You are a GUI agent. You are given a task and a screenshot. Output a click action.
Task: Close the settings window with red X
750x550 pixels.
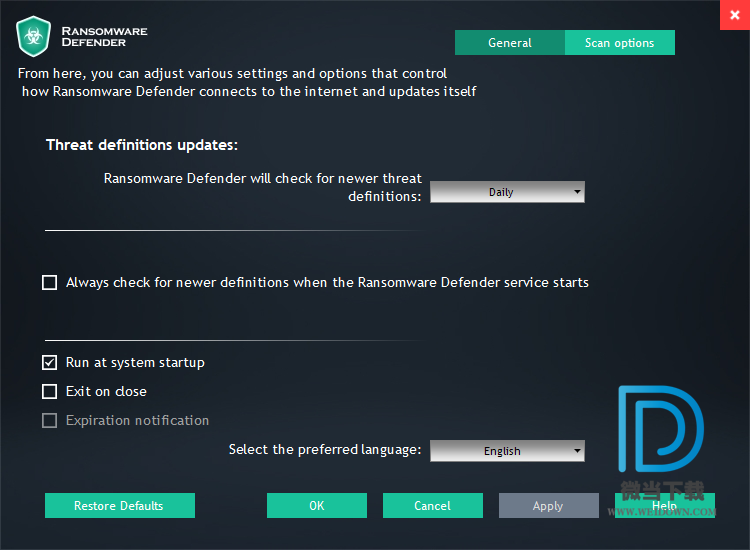point(735,15)
